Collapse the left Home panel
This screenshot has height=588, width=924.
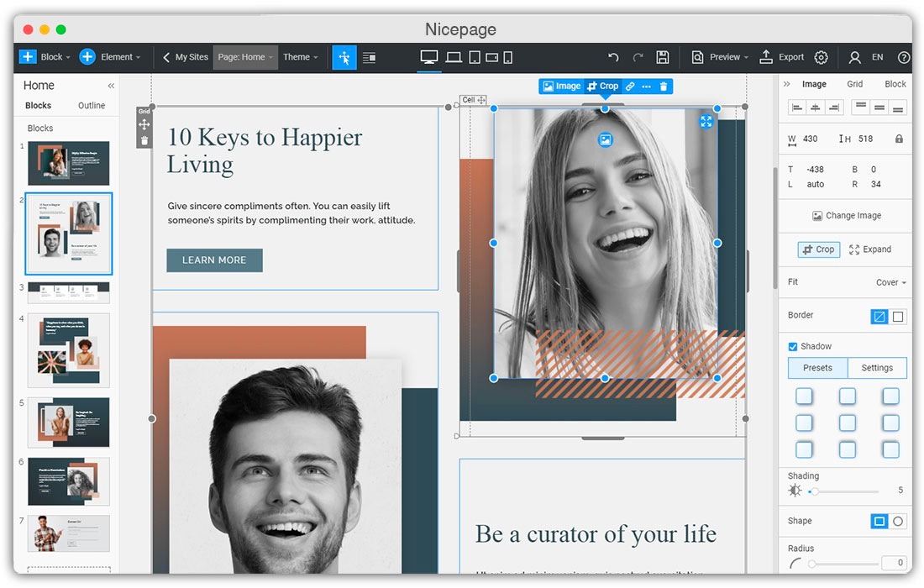point(111,86)
